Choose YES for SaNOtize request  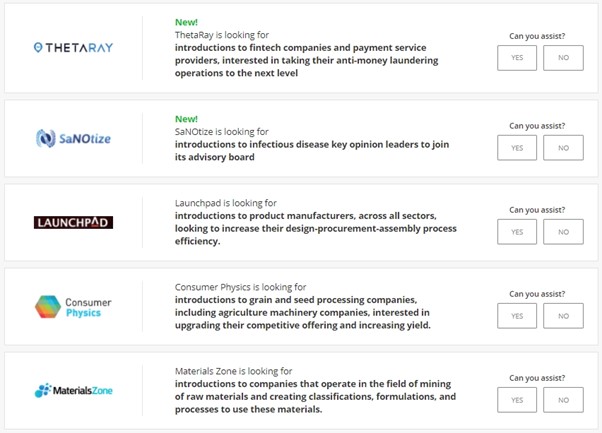tap(517, 148)
